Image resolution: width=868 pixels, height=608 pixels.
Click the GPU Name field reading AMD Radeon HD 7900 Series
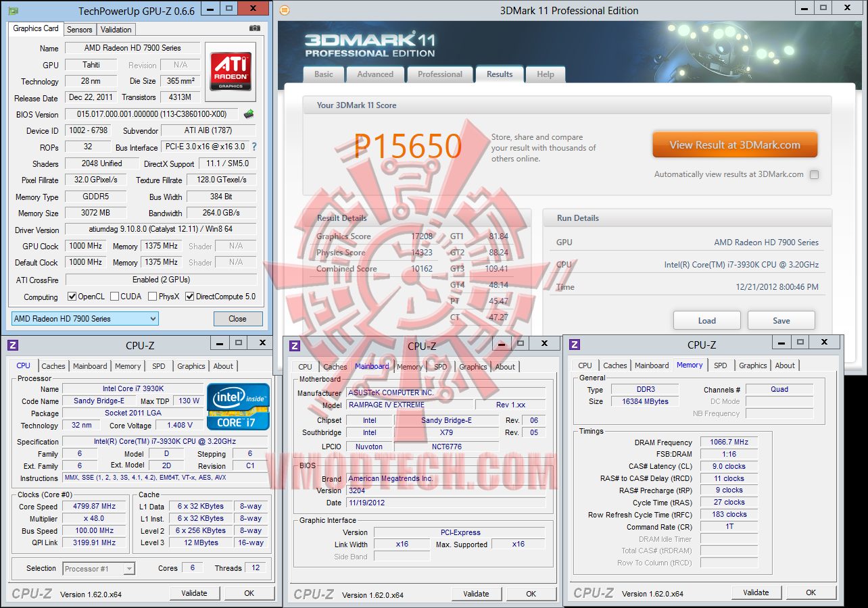pyautogui.click(x=132, y=48)
